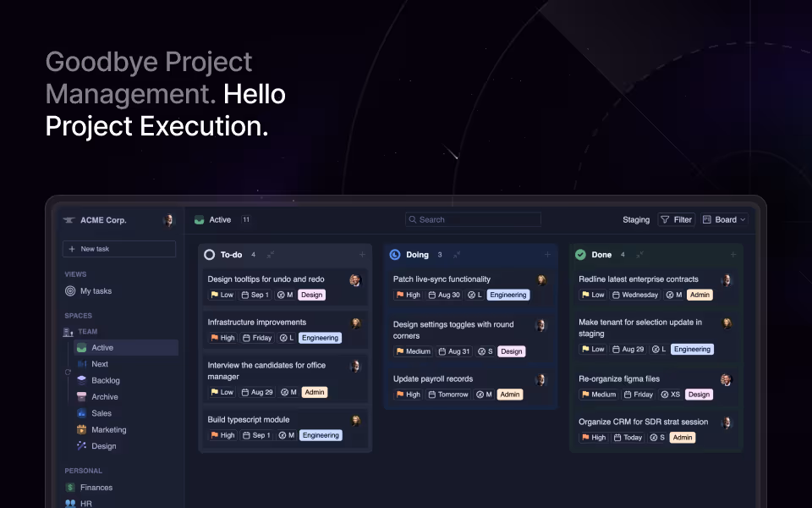Click the 11 task count badge

[x=246, y=220]
